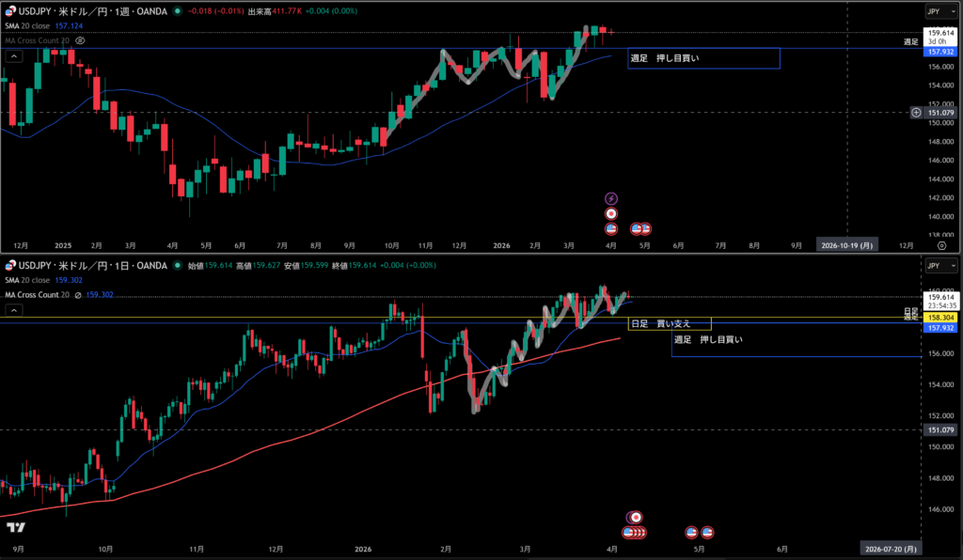963x560 pixels.
Task: Click the plus icon beside 151.079 price
Action: point(916,113)
